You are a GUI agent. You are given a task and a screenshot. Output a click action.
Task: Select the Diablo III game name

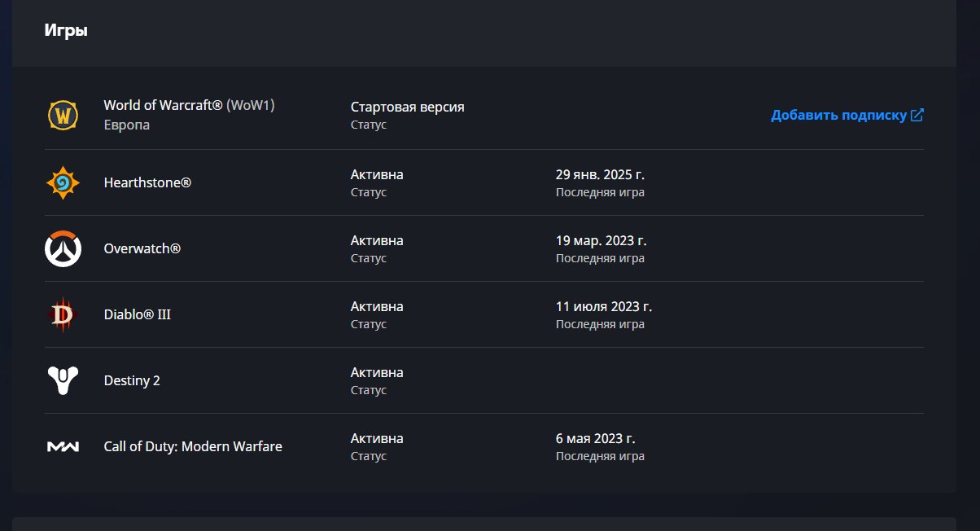pos(137,314)
